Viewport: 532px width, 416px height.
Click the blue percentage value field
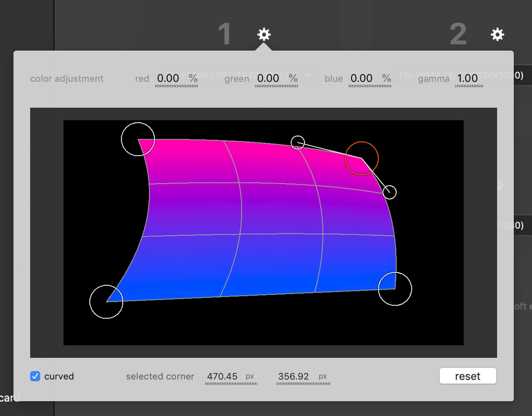(x=361, y=78)
